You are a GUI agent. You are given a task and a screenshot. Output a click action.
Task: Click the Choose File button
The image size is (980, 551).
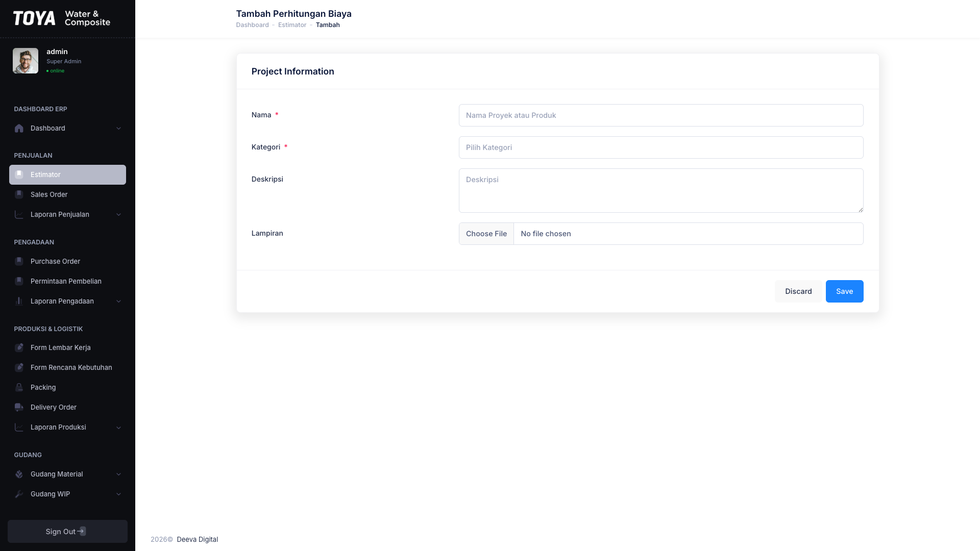pyautogui.click(x=486, y=234)
